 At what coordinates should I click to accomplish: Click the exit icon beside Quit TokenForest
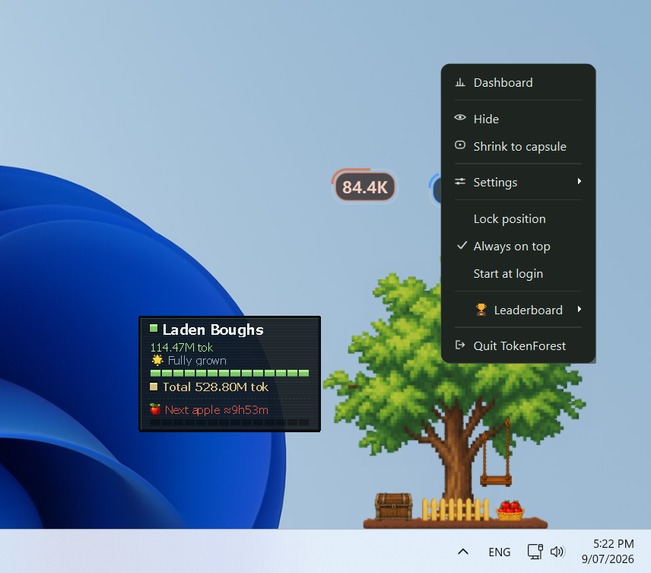(x=460, y=345)
